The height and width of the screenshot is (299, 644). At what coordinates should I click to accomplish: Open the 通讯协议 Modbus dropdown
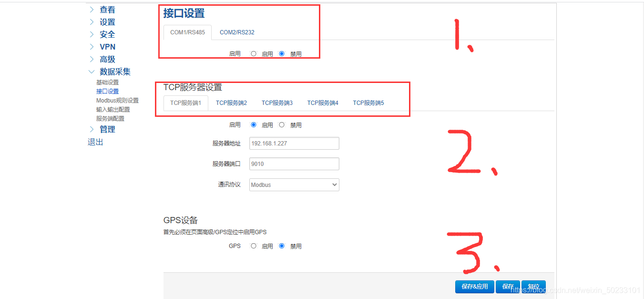pyautogui.click(x=294, y=185)
